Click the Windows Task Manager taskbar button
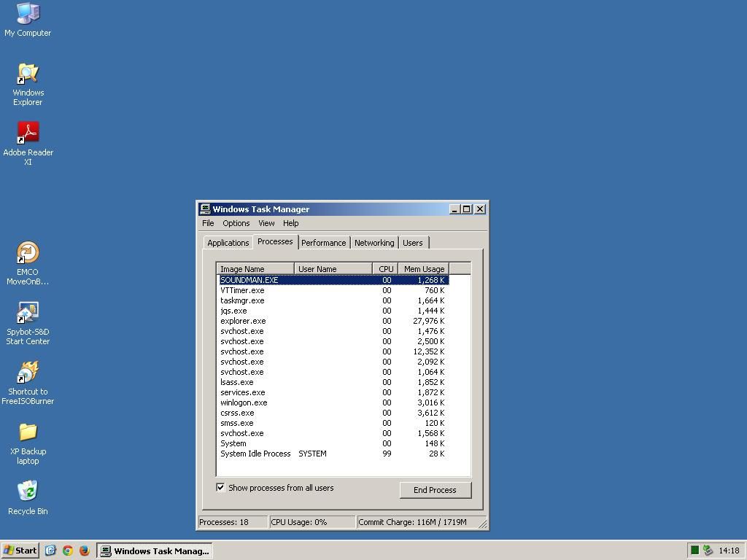Image resolution: width=747 pixels, height=560 pixels. tap(155, 551)
